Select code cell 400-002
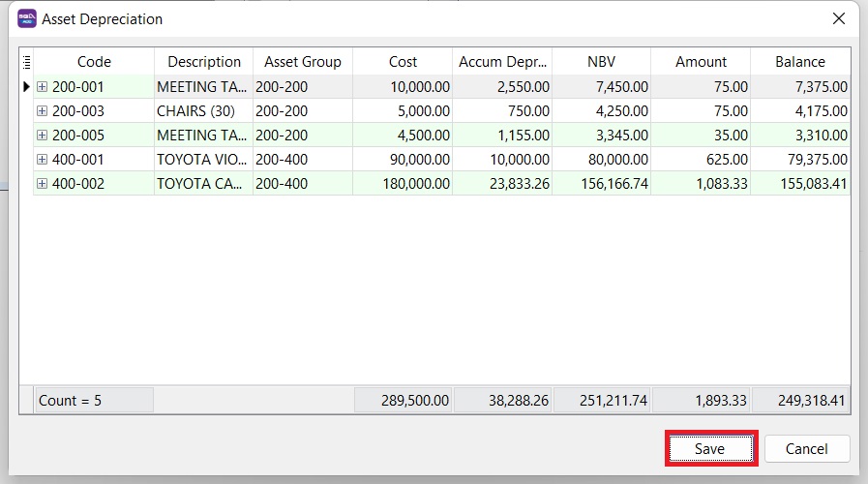868x484 pixels. (78, 184)
